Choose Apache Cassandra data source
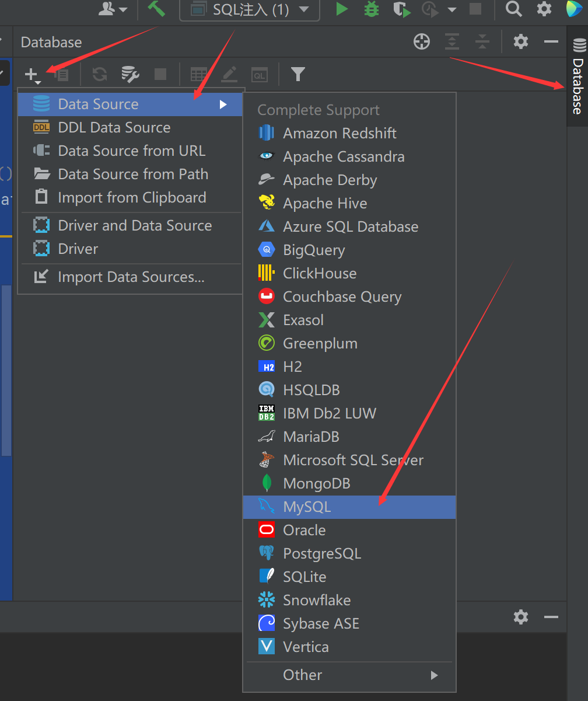Image resolution: width=588 pixels, height=701 pixels. click(349, 157)
